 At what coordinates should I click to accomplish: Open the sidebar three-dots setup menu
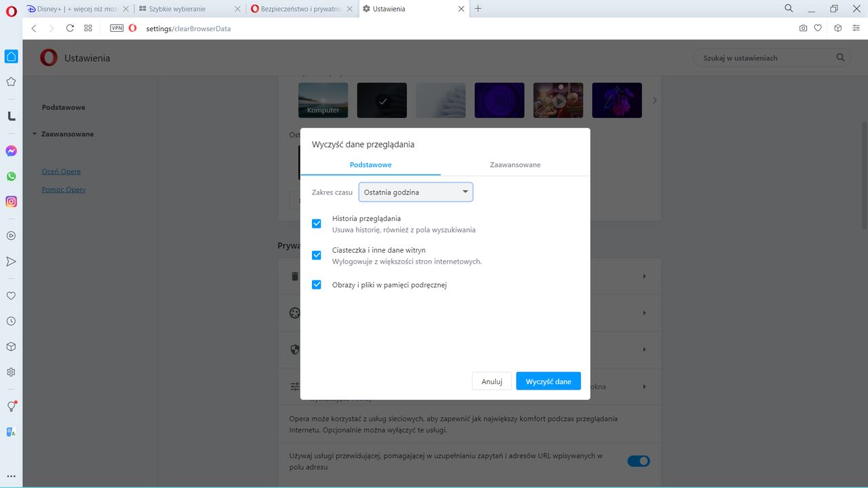tap(11, 476)
